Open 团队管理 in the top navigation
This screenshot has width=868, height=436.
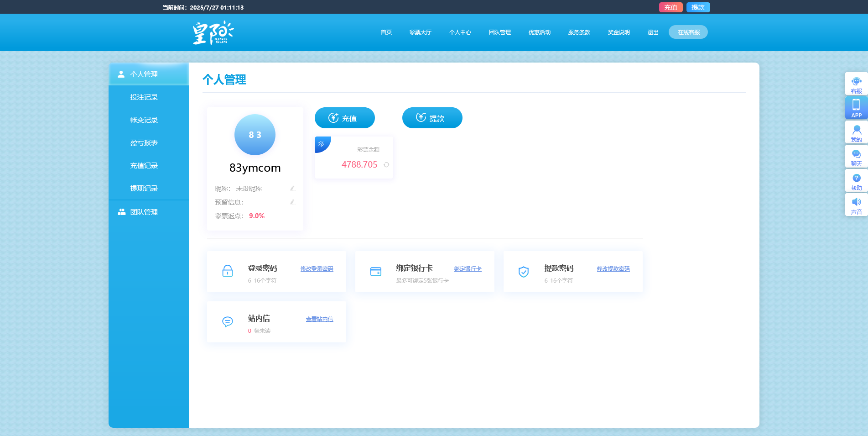(500, 32)
